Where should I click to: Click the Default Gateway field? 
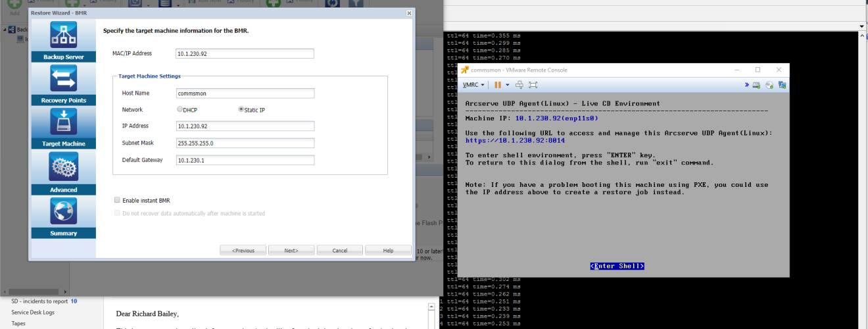tap(245, 160)
